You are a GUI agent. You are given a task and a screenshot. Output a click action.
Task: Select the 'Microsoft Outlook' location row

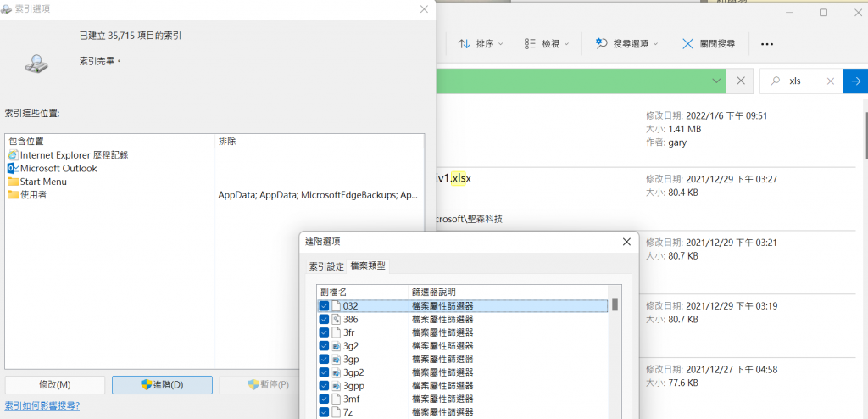click(111, 168)
